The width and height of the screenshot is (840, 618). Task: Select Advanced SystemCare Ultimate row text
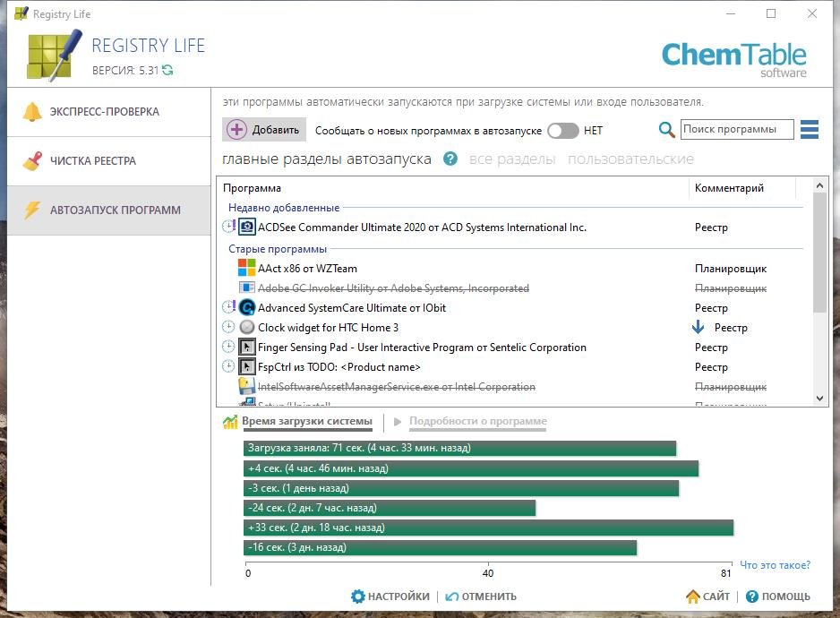pyautogui.click(x=351, y=308)
